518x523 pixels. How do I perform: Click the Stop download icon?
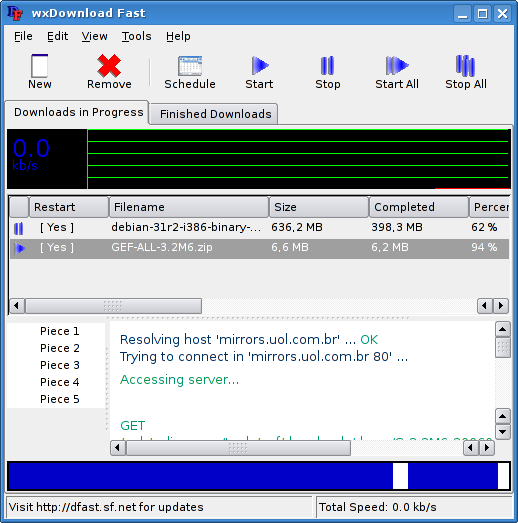327,65
